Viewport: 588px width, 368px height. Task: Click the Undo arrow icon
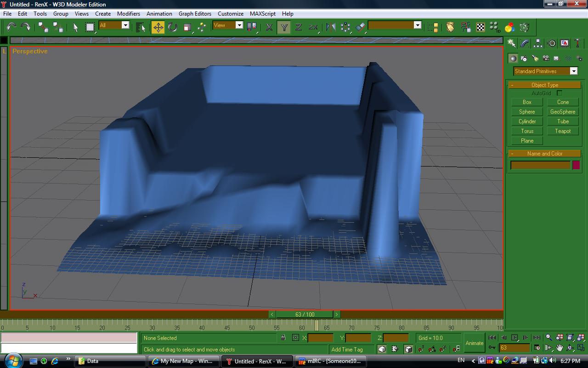click(11, 27)
